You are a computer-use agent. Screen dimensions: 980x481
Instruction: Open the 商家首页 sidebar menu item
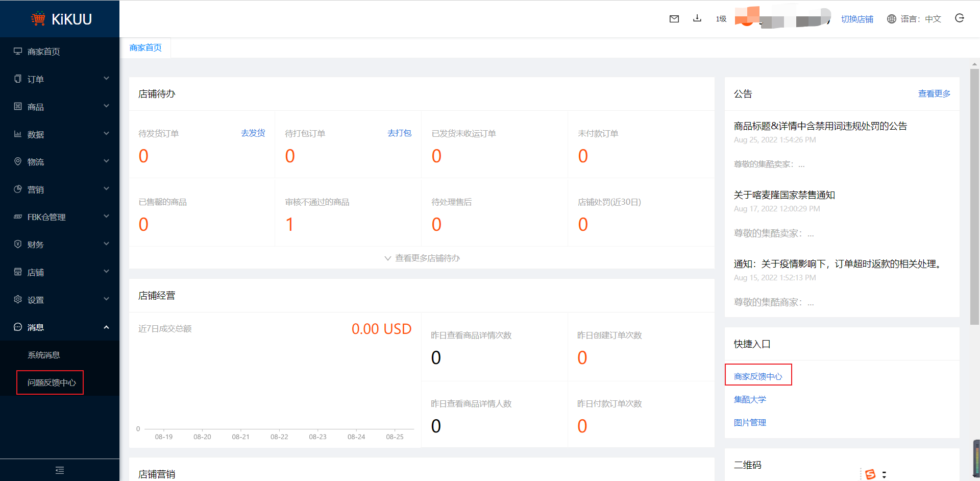(60, 51)
